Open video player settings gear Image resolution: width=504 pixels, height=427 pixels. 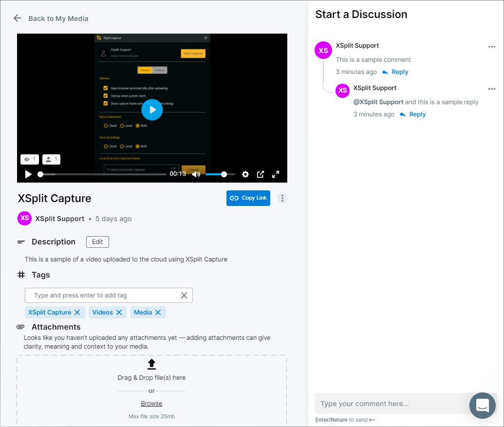(245, 174)
